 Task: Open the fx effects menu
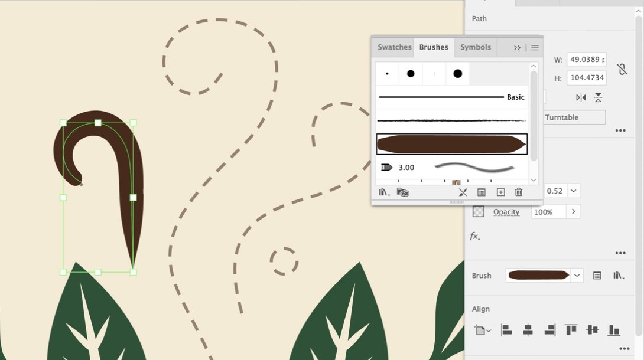475,236
